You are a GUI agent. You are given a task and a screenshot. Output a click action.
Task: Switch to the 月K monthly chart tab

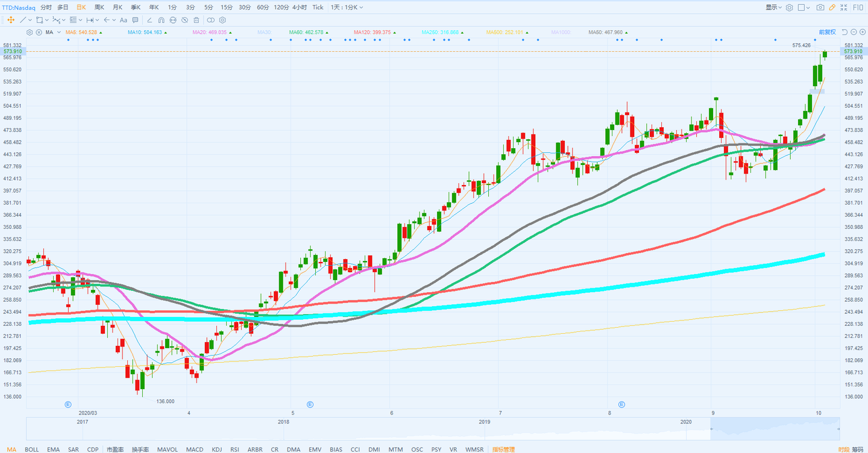click(x=117, y=7)
